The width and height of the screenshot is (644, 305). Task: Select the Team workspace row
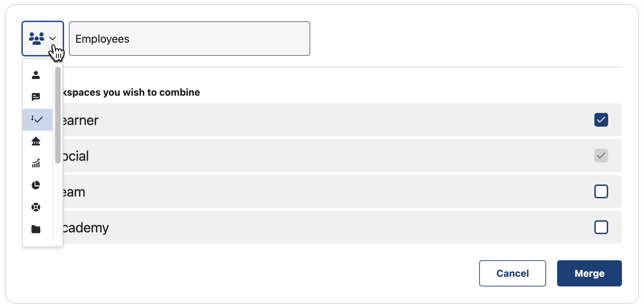point(310,191)
